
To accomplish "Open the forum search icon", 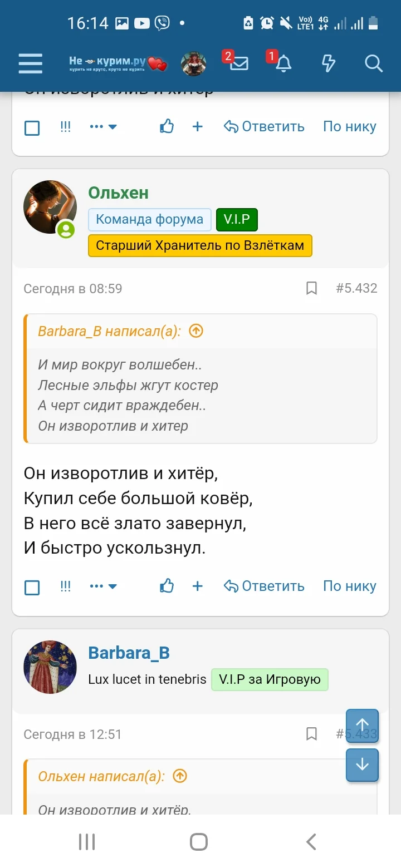I will click(373, 63).
